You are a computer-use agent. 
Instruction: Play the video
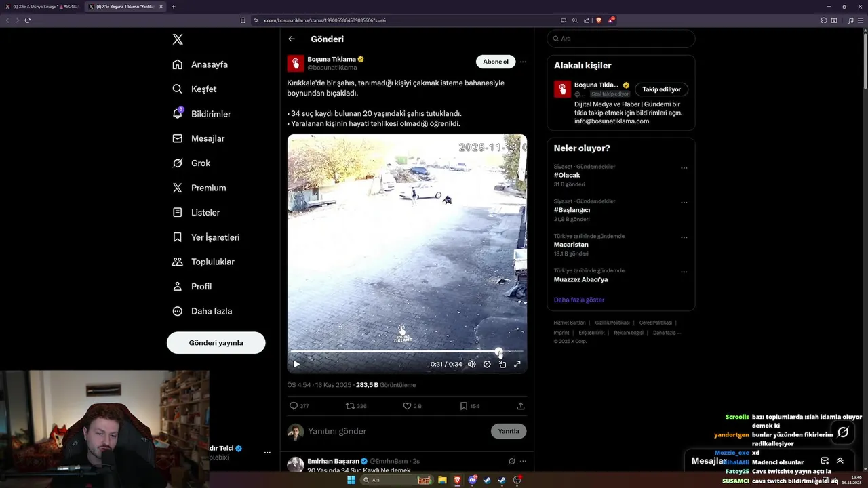(x=296, y=364)
